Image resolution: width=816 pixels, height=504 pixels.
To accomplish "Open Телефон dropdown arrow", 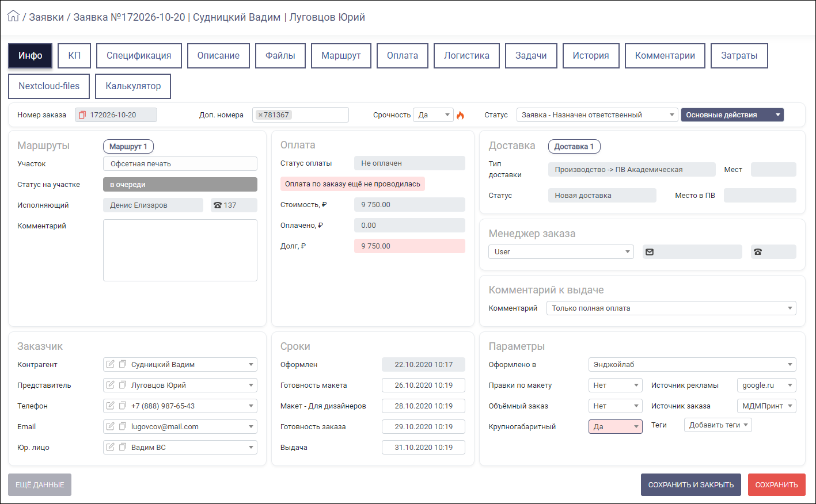I will pos(251,406).
